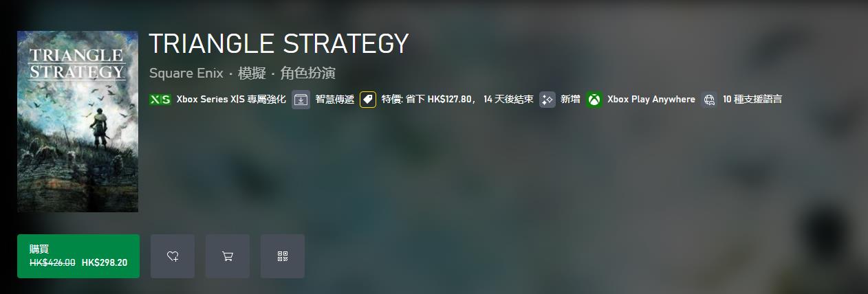The width and height of the screenshot is (868, 294).
Task: Add game to shopping cart icon
Action: coord(228,256)
